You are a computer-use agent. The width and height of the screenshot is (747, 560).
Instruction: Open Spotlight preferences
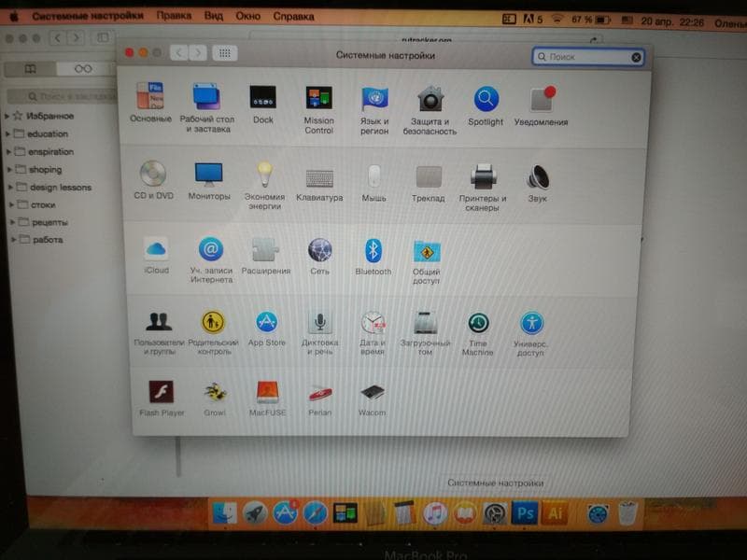coord(486,105)
